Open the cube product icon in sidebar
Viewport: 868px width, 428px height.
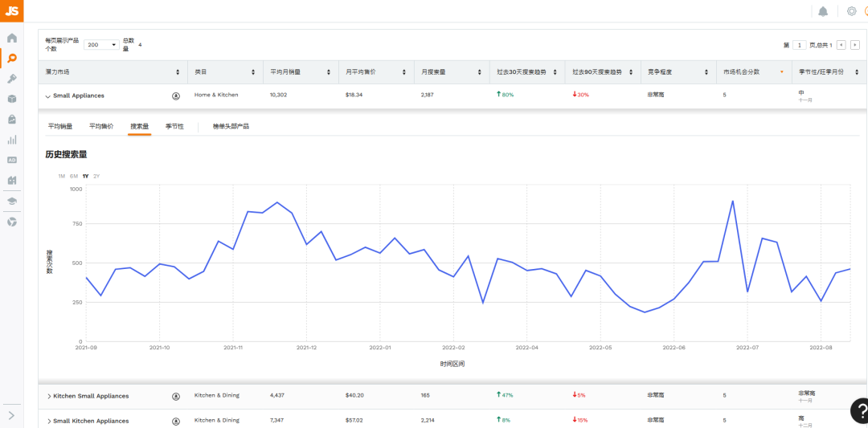(11, 99)
